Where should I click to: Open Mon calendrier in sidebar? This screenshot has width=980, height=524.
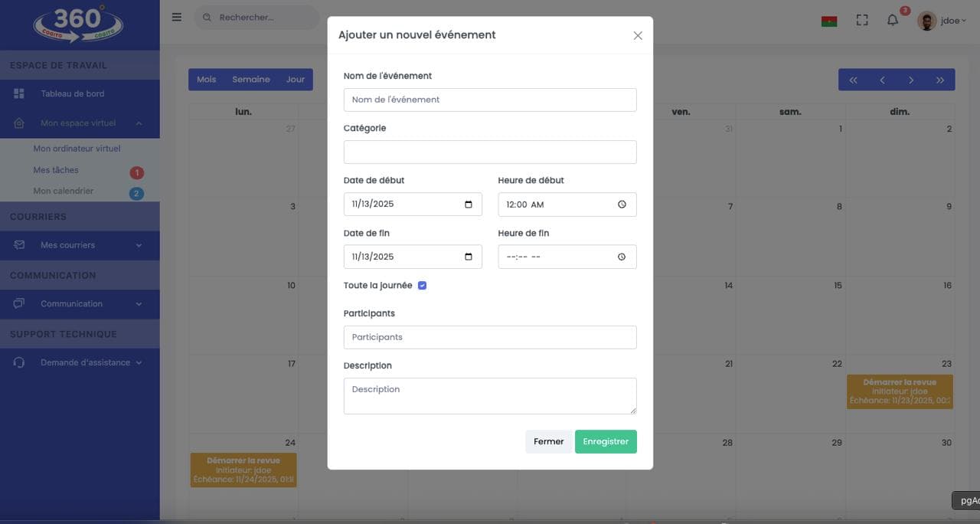point(64,191)
